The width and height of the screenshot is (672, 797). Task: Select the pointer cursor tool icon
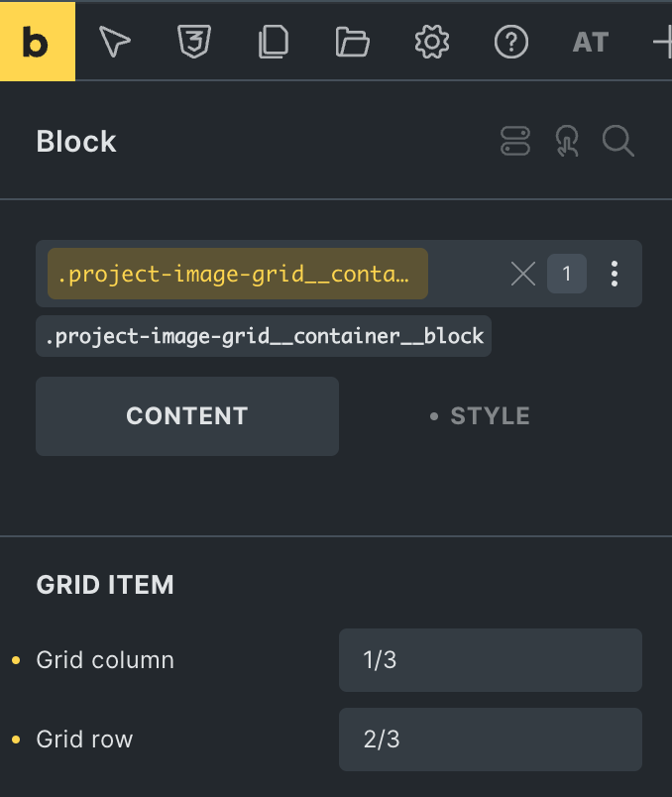click(115, 42)
